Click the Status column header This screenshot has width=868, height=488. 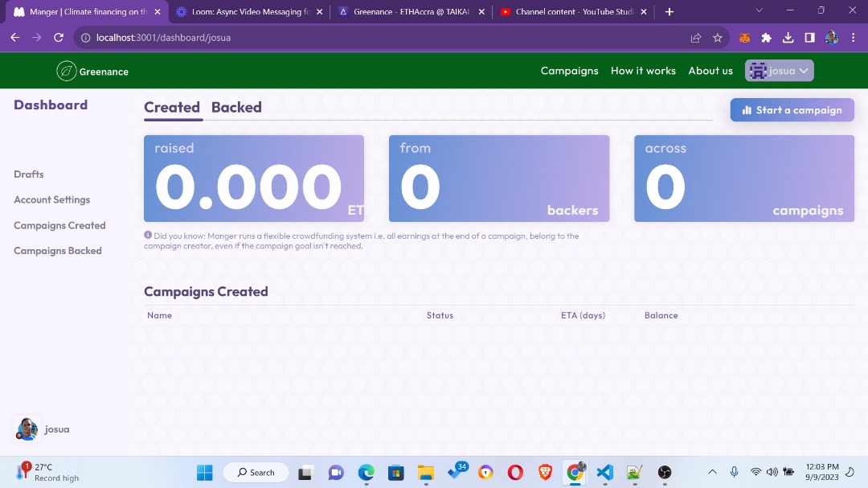coord(440,315)
